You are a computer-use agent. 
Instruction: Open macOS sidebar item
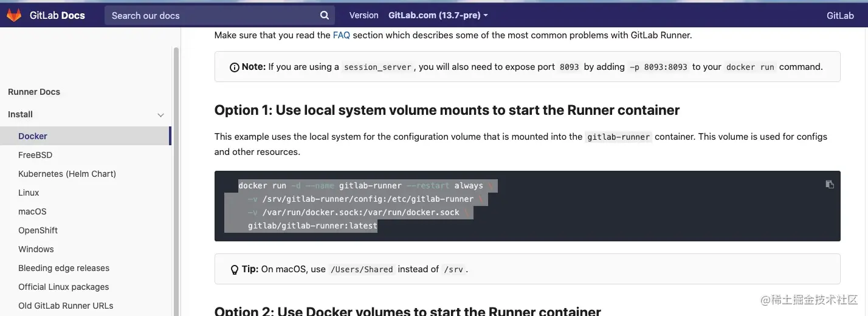click(x=32, y=211)
